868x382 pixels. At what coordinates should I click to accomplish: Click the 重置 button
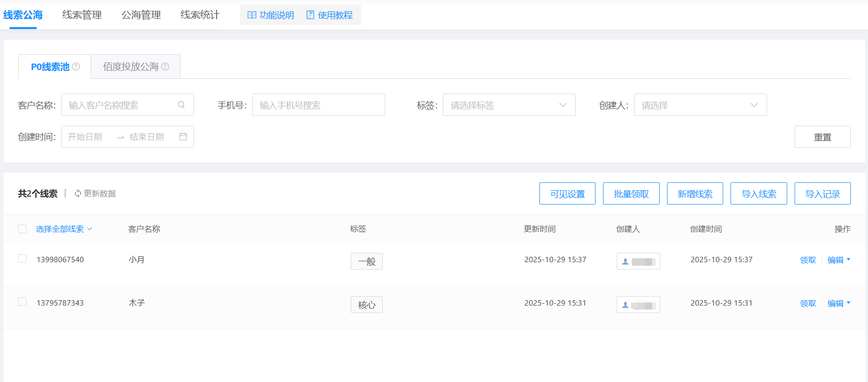click(x=822, y=137)
